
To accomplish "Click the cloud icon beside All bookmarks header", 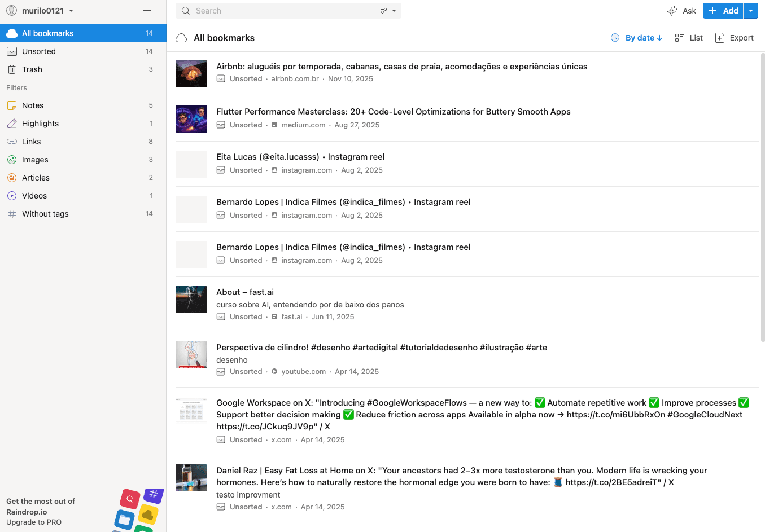I will click(x=181, y=38).
